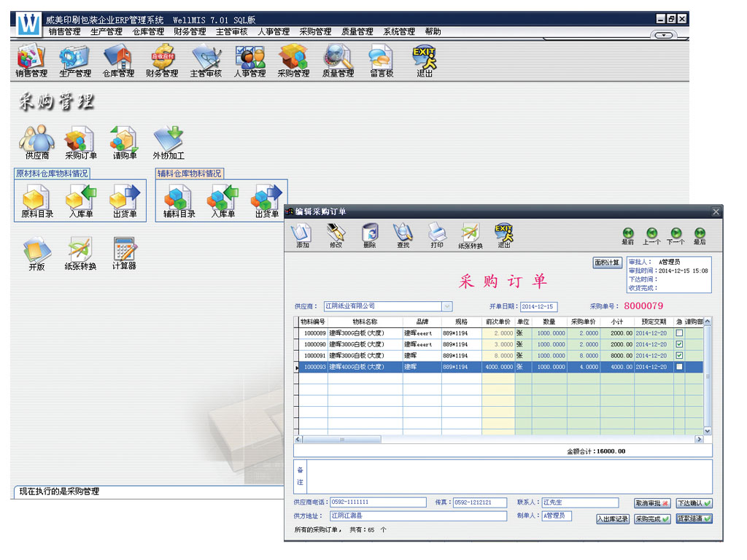Screen dimensions: 747x560
Task: Open the 请购单 requisition icon
Action: (124, 142)
